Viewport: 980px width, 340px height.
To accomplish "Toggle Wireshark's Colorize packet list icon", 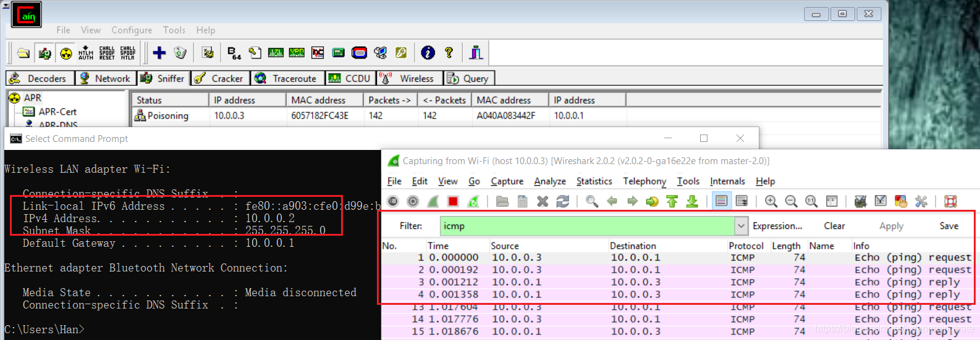I will [x=721, y=201].
